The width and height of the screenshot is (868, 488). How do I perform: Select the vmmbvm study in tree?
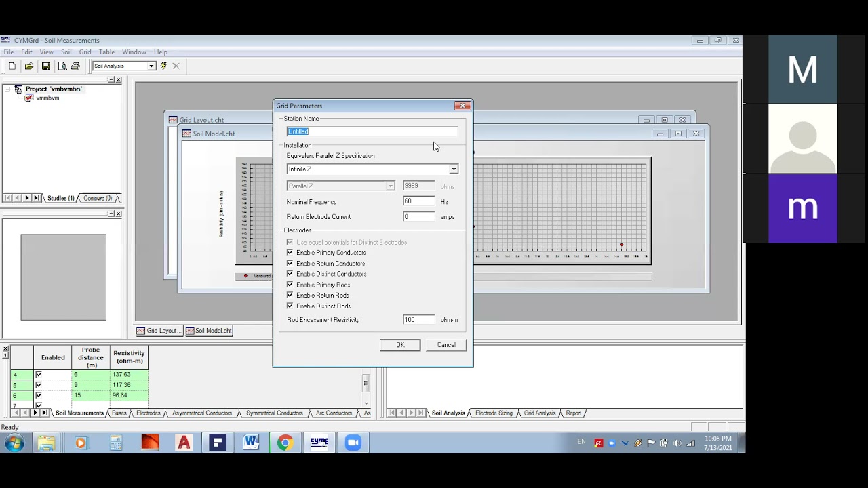point(47,98)
